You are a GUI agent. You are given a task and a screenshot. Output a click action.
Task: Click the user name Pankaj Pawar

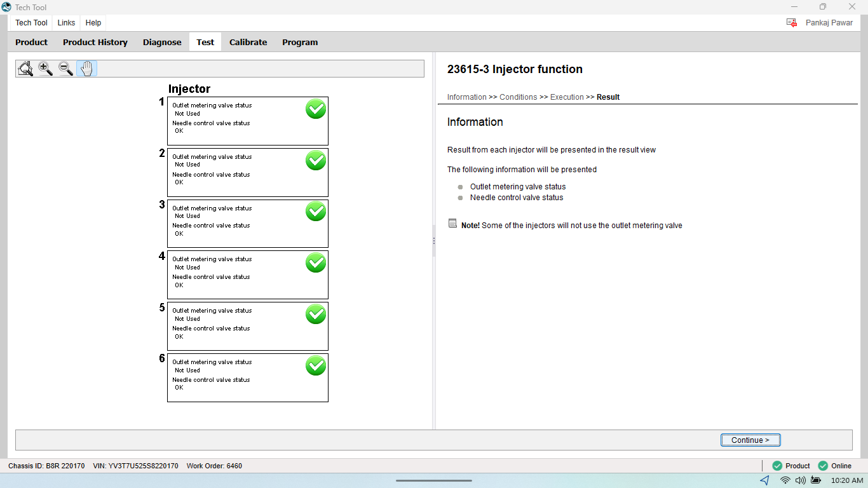tap(829, 23)
